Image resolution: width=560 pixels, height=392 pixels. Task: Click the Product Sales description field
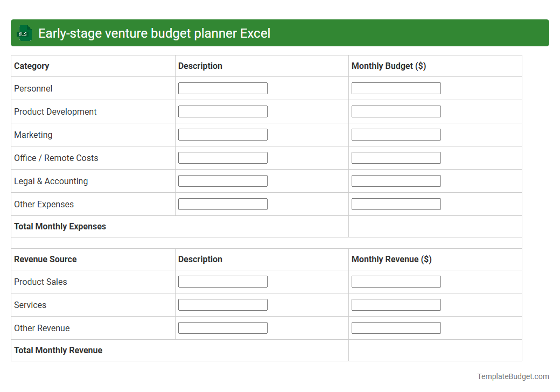click(x=222, y=281)
